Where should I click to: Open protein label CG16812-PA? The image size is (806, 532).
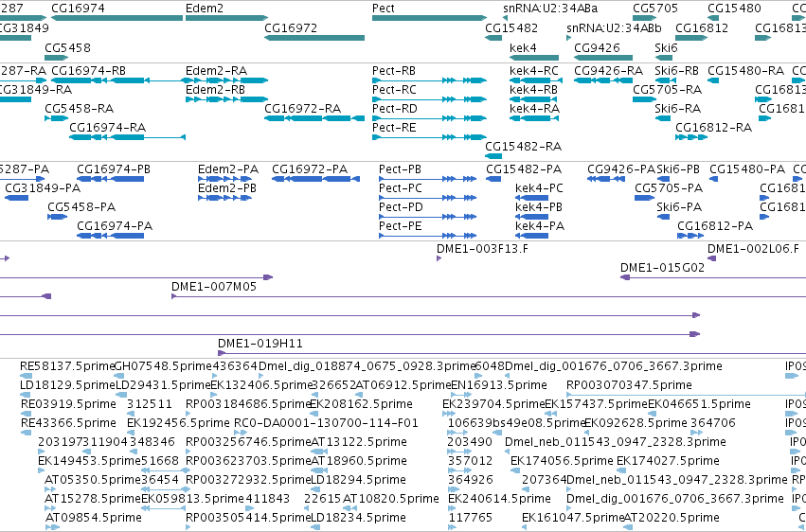(x=715, y=226)
